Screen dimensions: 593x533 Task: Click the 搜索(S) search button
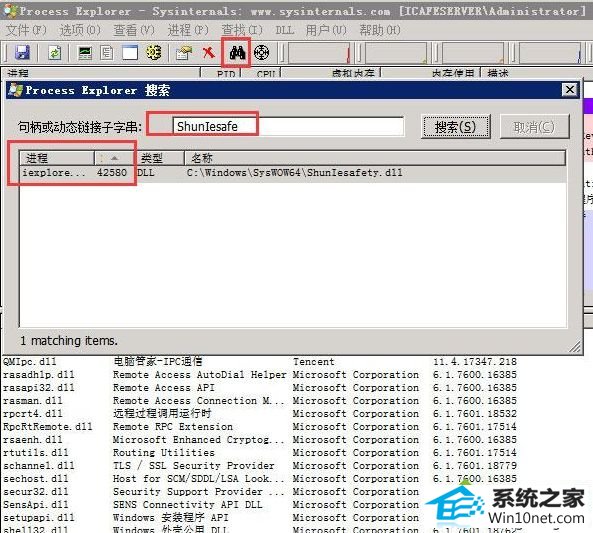pyautogui.click(x=456, y=127)
